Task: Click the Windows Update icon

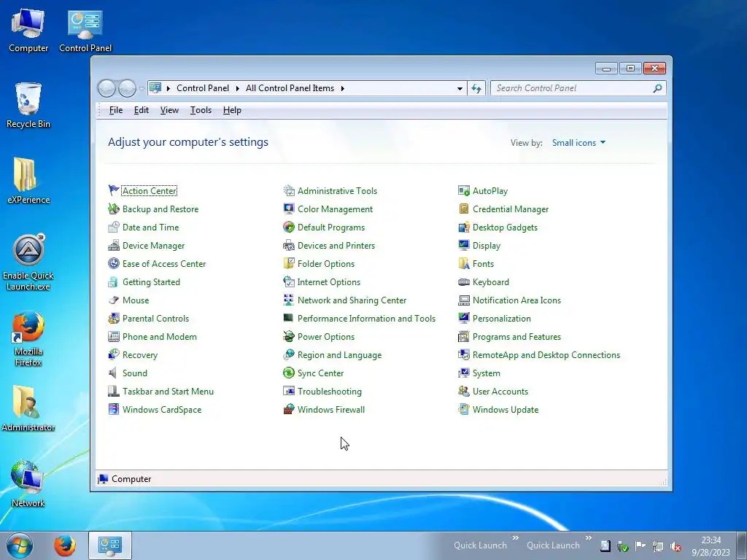Action: tap(463, 410)
